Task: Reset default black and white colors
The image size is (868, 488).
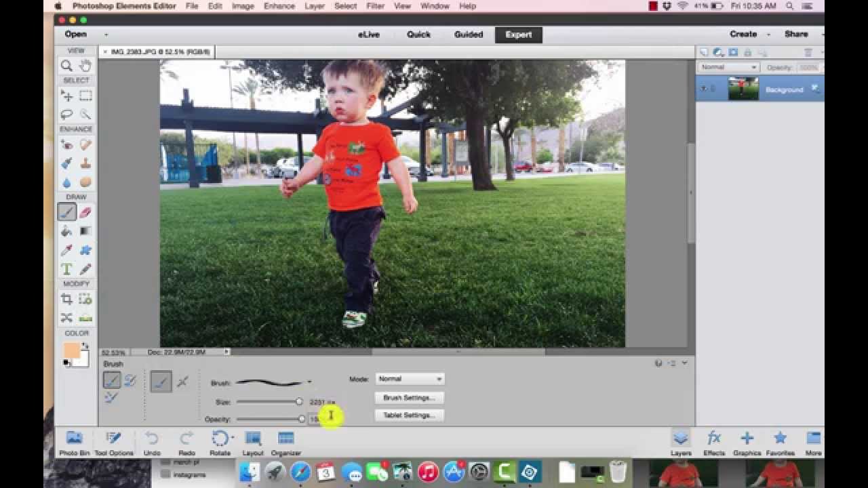Action: pos(66,363)
